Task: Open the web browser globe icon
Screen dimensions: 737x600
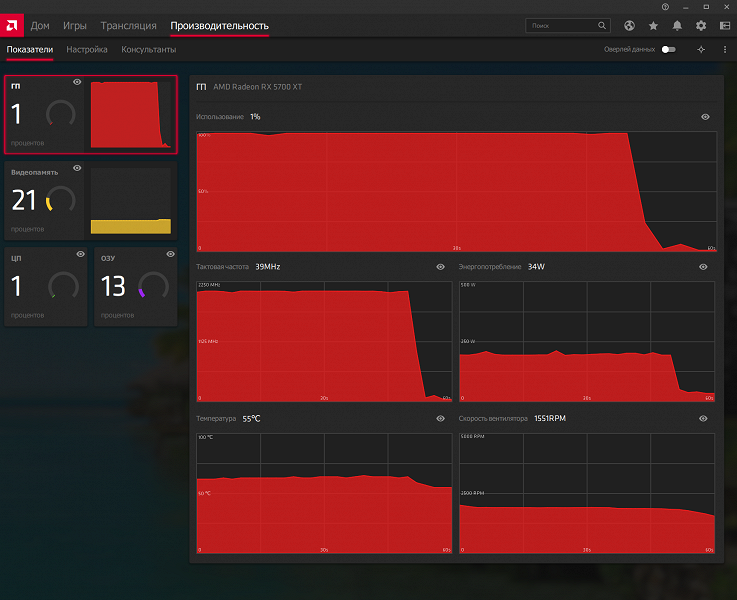Action: [629, 25]
